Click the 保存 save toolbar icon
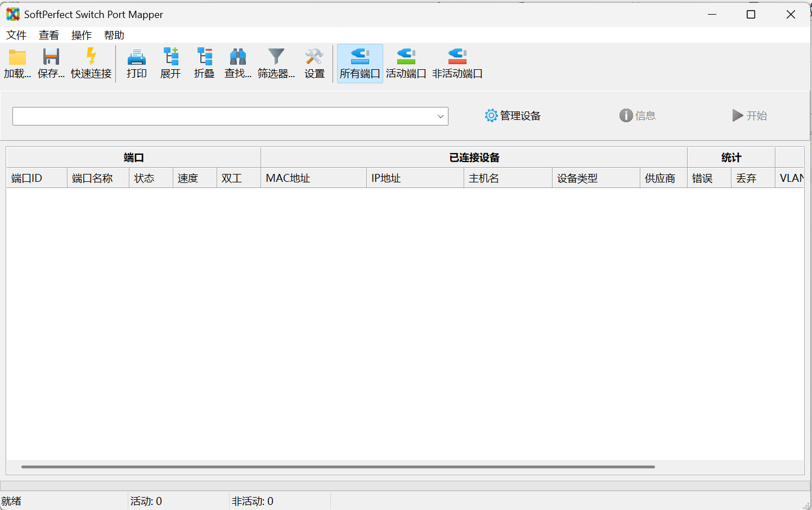812x510 pixels. [x=51, y=63]
